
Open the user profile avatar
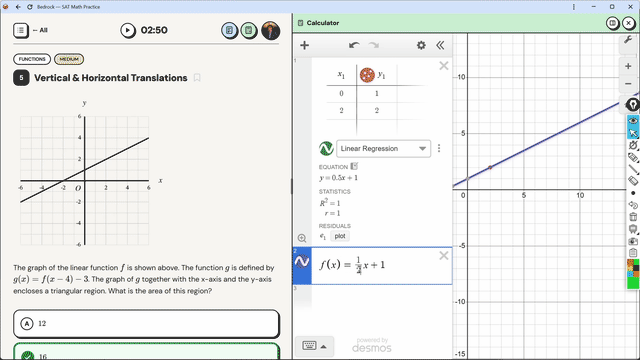click(270, 30)
